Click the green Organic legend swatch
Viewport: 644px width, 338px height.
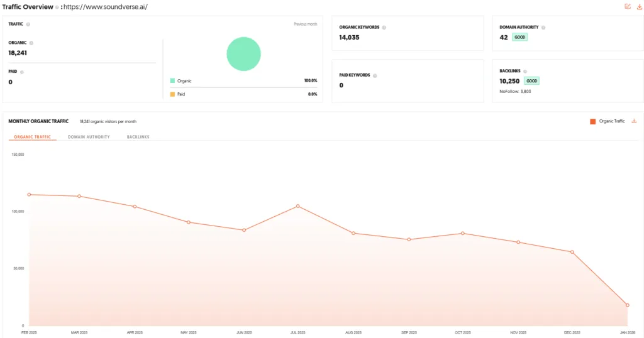[x=172, y=81]
